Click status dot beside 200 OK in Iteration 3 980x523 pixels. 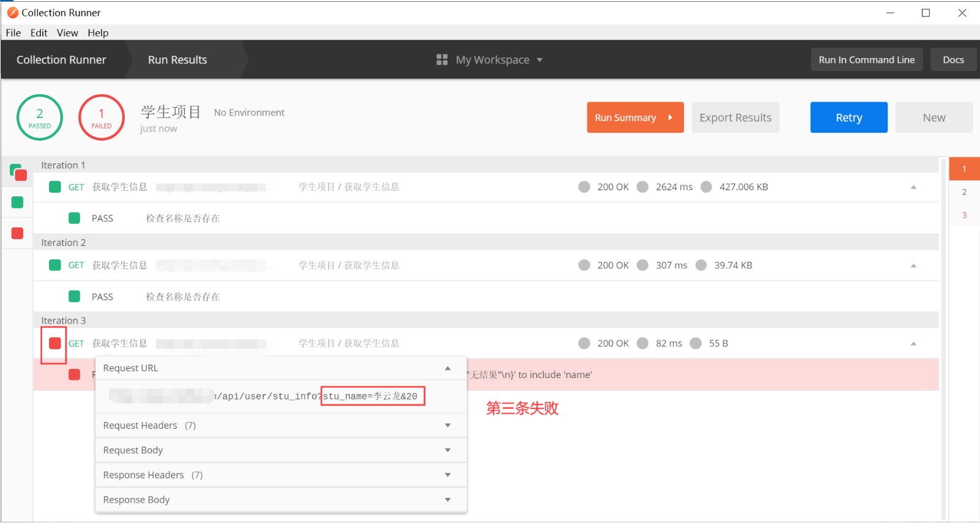(x=584, y=343)
